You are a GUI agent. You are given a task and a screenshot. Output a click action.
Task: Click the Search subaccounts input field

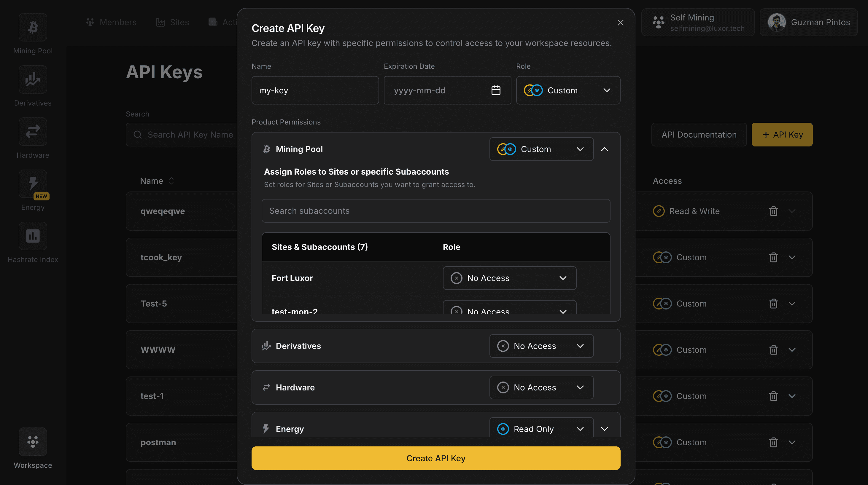coord(436,211)
